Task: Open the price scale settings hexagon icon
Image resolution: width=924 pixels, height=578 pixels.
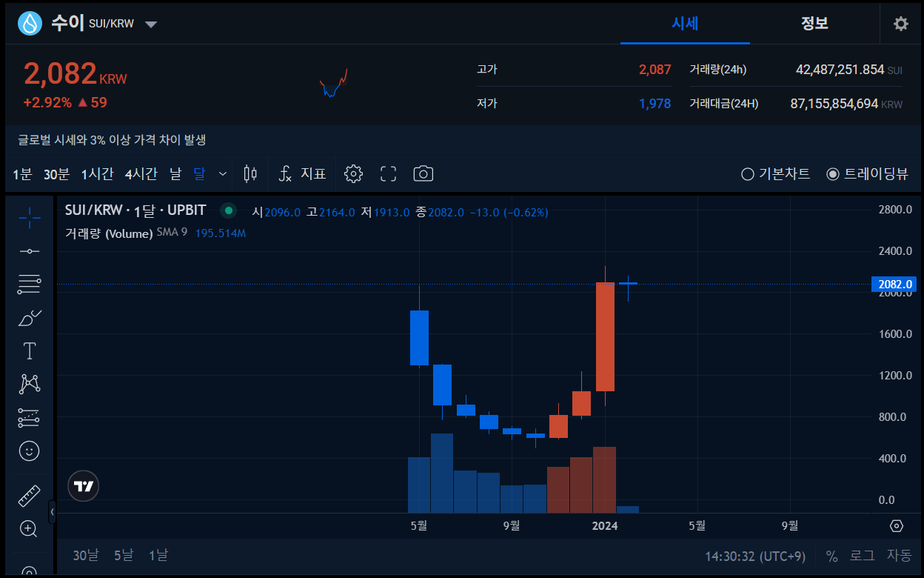Action: click(897, 526)
